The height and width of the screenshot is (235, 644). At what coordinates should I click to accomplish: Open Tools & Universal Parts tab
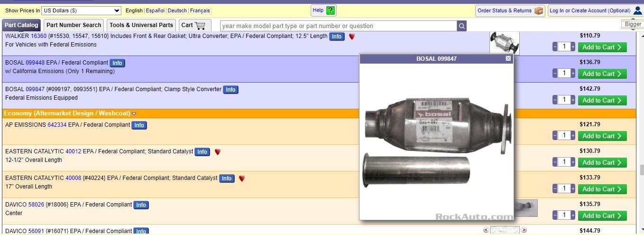pos(141,25)
